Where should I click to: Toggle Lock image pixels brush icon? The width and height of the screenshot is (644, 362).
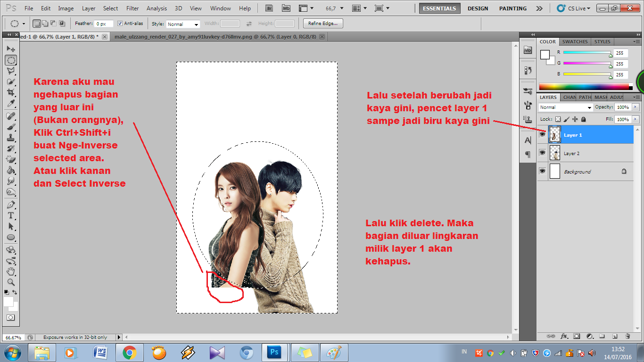(567, 119)
